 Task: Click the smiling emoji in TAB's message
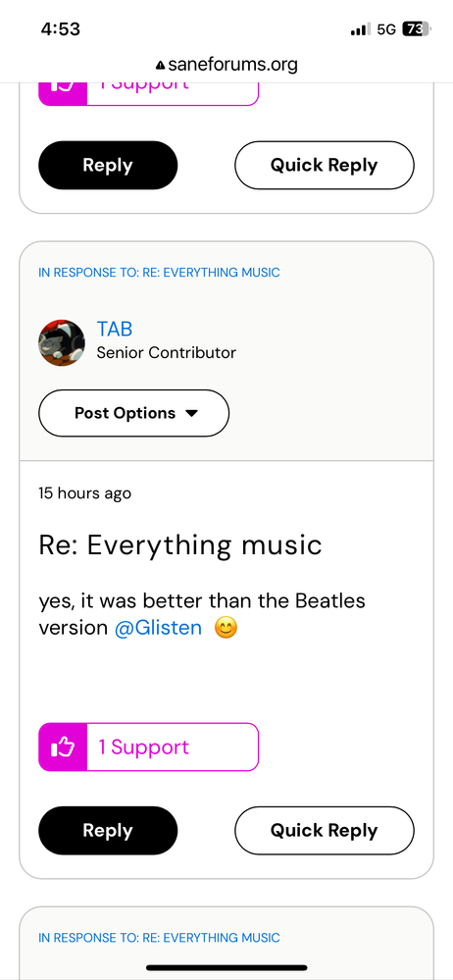pos(226,628)
